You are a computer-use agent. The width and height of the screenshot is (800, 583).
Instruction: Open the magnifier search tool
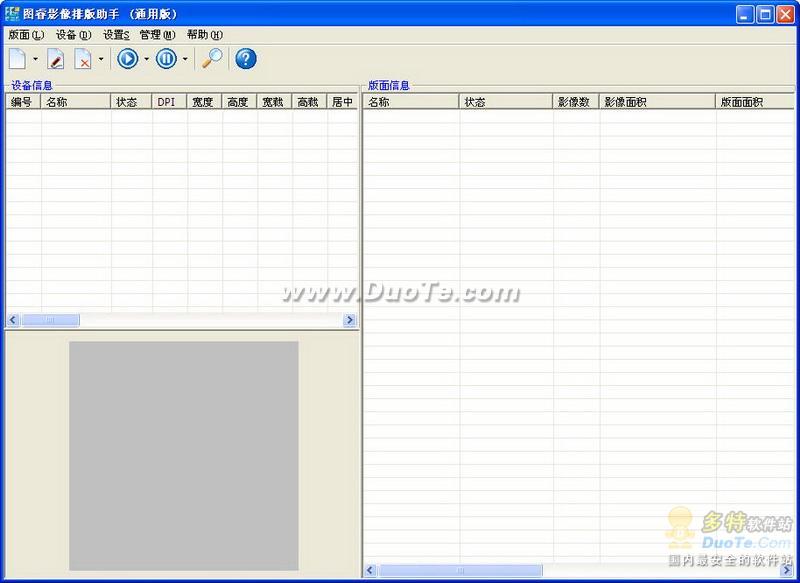point(211,59)
